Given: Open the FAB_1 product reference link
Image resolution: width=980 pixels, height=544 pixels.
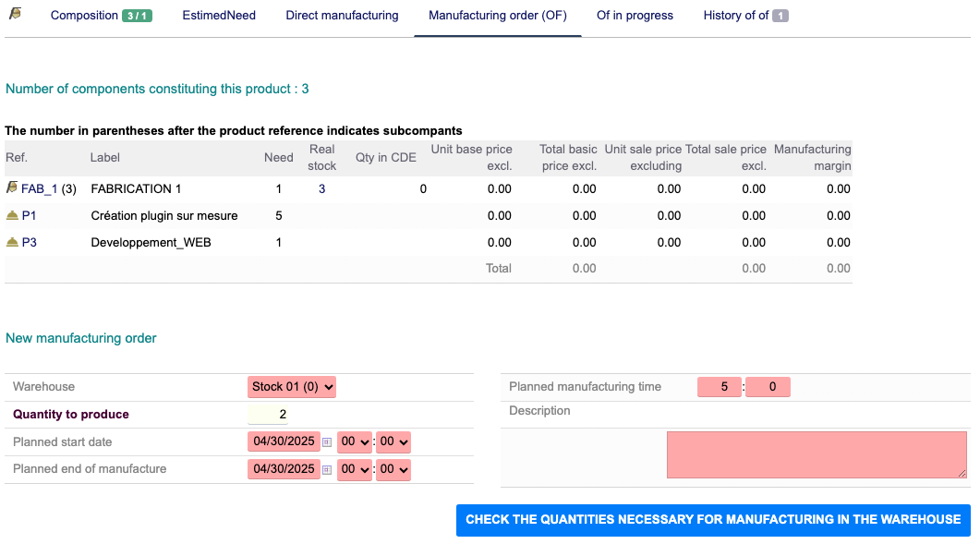Looking at the screenshot, I should click(x=40, y=188).
